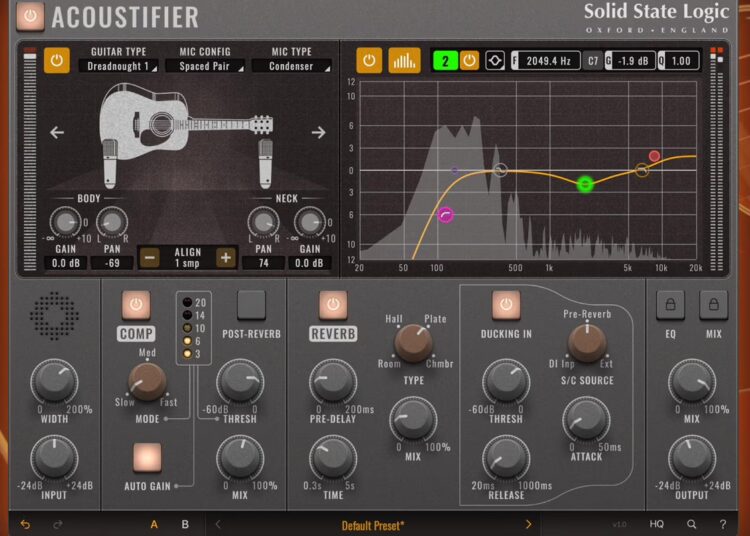Select the green EQ band node
The width and height of the screenshot is (750, 536).
click(585, 185)
